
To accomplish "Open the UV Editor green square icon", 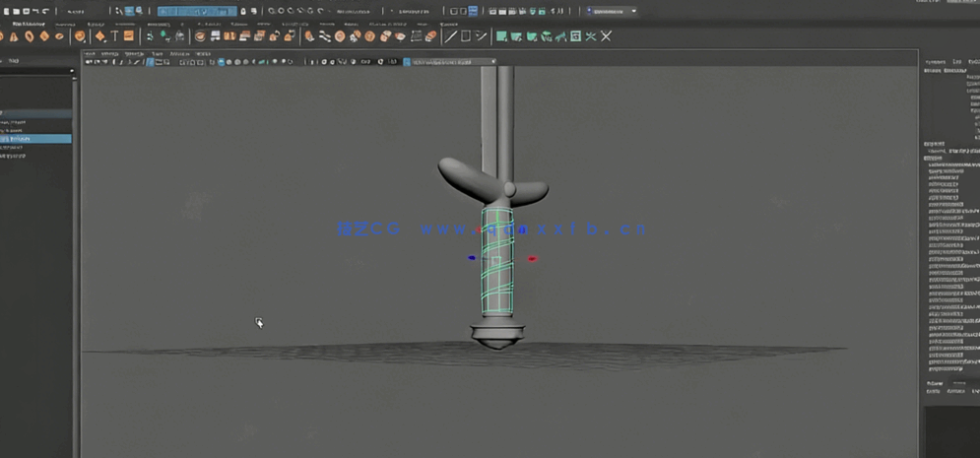I will click(x=501, y=36).
